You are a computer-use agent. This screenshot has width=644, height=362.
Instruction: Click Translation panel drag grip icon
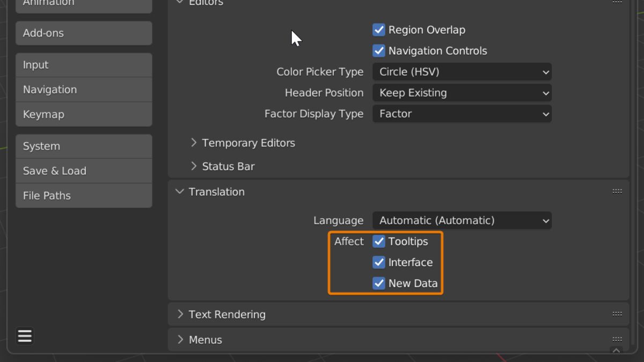click(x=617, y=191)
